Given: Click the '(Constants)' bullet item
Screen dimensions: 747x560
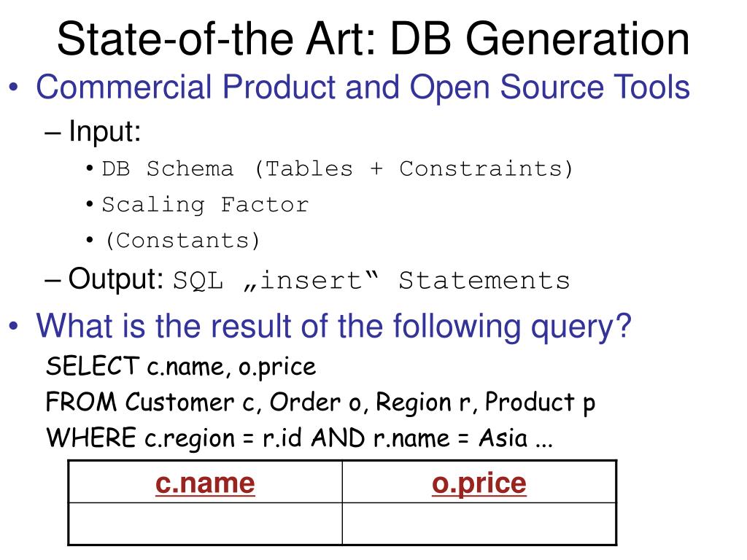Looking at the screenshot, I should coord(182,241).
